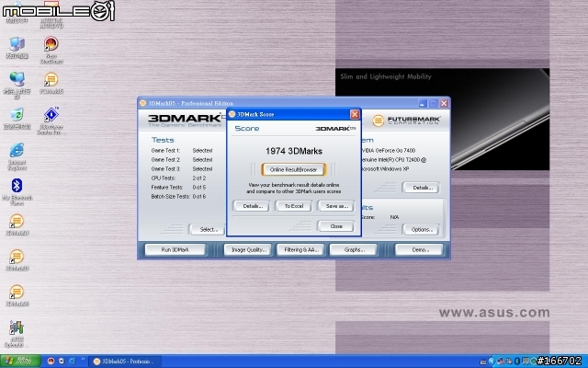
Task: Open Internet Explorer quick launch icon
Action: [x=72, y=362]
